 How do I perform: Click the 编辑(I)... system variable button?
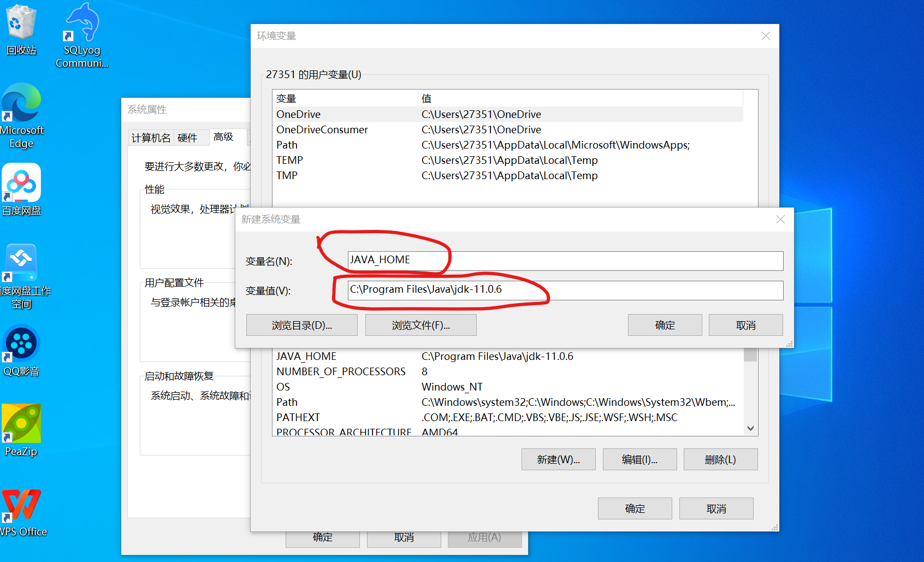click(640, 459)
